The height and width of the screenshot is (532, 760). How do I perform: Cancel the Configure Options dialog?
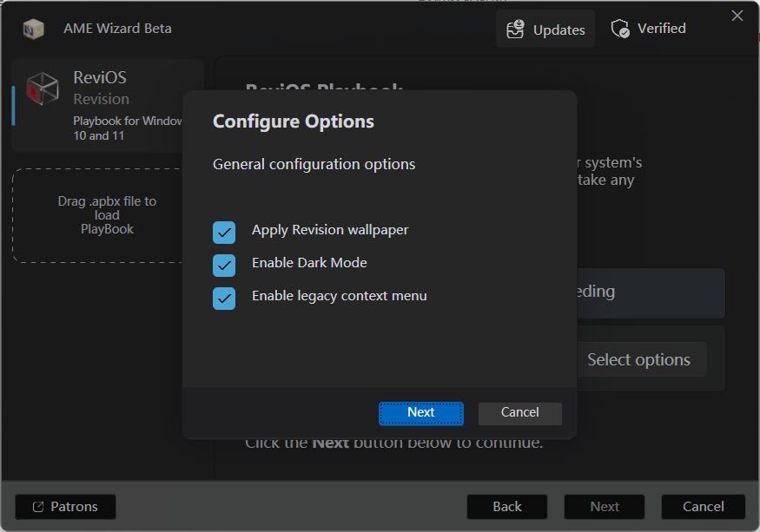519,413
